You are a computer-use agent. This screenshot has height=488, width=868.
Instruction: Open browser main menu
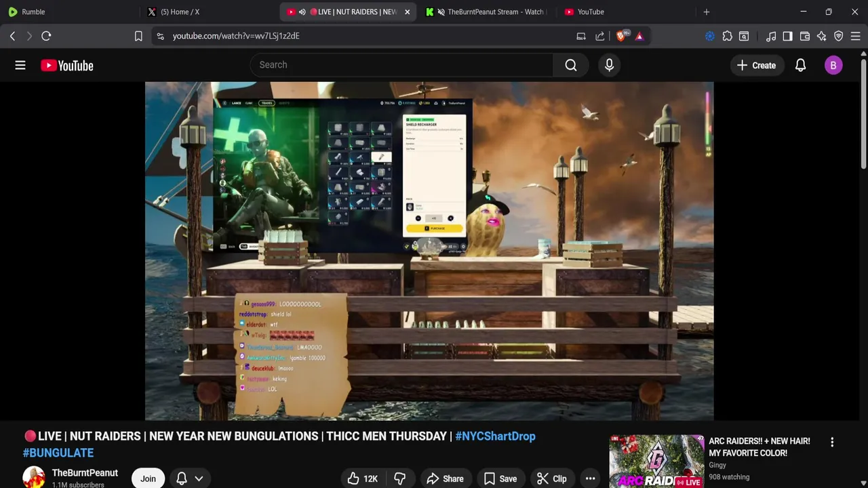[856, 36]
